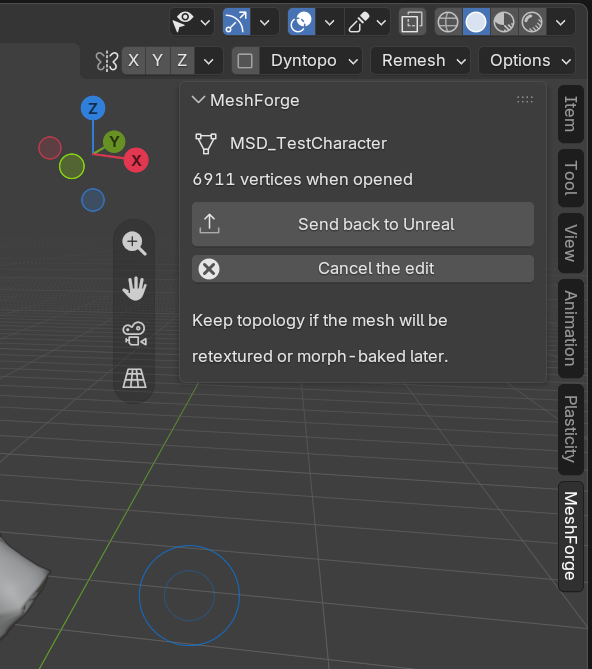Open the Gizmo options dropdown arrow

[x=264, y=22]
